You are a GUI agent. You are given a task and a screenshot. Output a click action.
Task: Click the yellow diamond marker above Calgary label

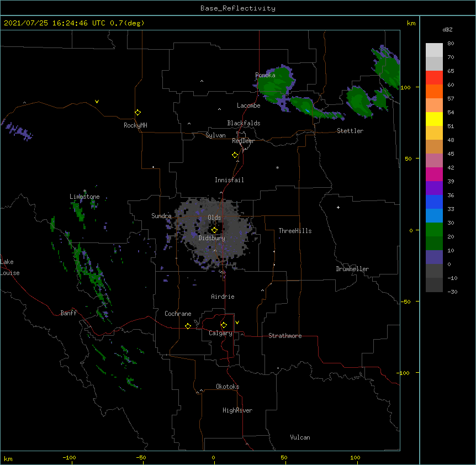click(224, 325)
